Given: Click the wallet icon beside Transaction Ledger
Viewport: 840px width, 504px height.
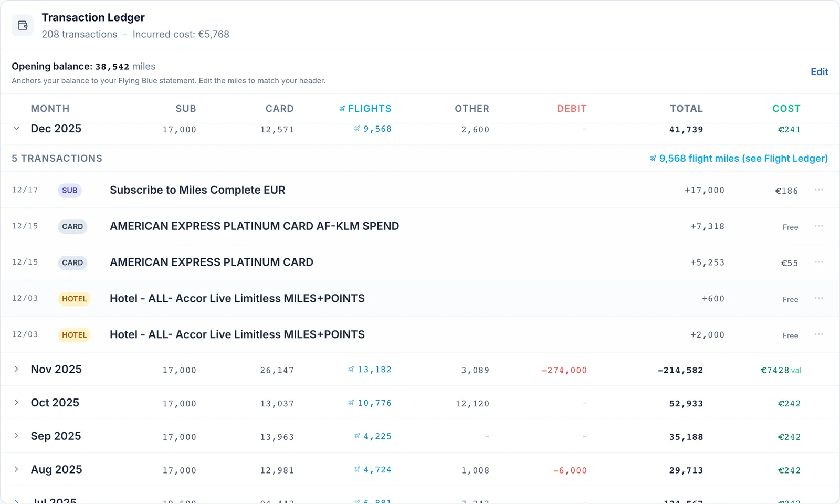Looking at the screenshot, I should 23,25.
